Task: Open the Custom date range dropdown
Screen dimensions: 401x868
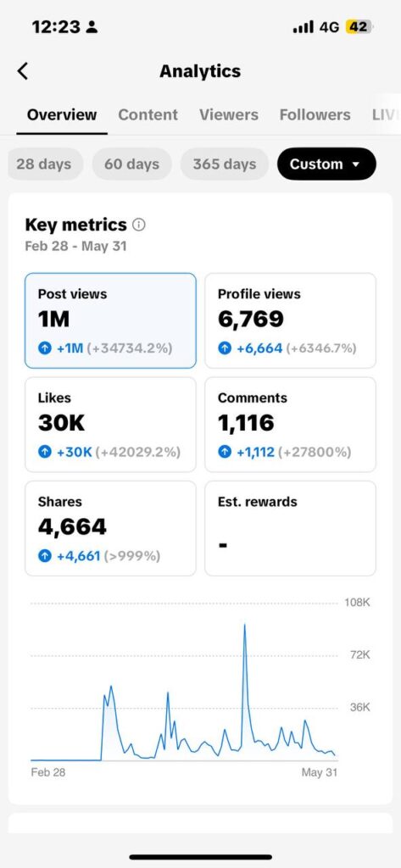Action: 326,164
